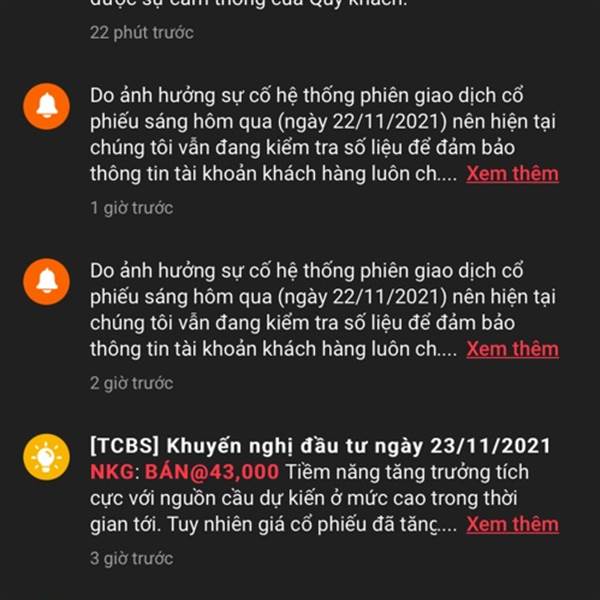Tap the bell icon of the 2 giờ trước notification

pyautogui.click(x=46, y=282)
